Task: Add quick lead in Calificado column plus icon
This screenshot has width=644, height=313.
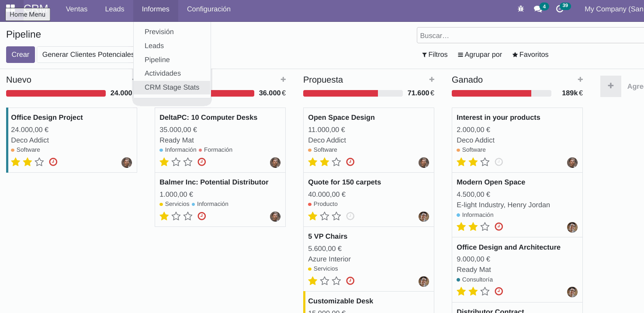Action: (x=283, y=80)
